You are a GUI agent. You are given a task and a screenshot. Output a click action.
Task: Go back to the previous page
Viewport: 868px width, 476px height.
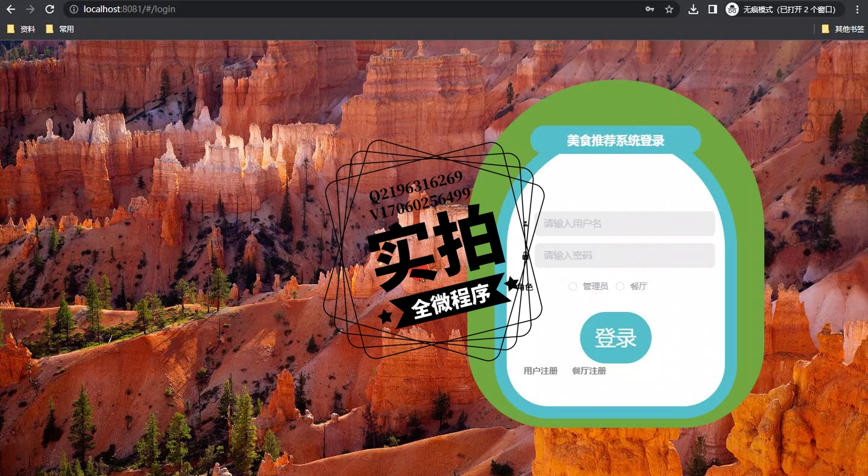click(10, 10)
